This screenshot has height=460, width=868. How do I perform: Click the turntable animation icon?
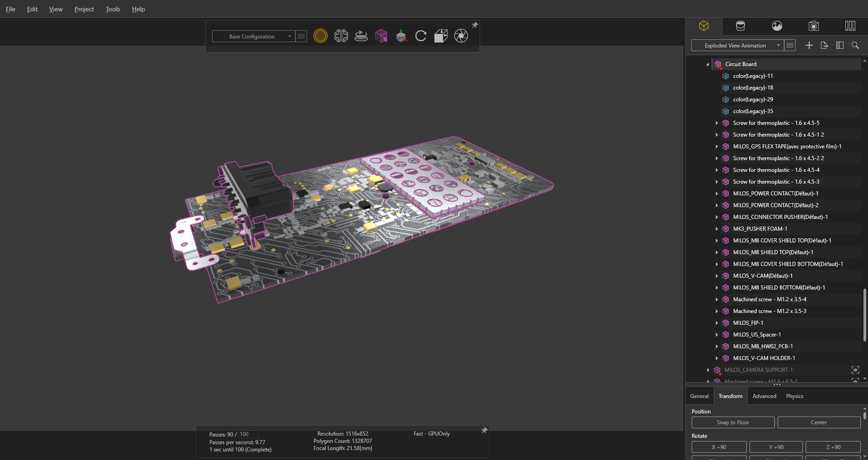[x=361, y=36]
